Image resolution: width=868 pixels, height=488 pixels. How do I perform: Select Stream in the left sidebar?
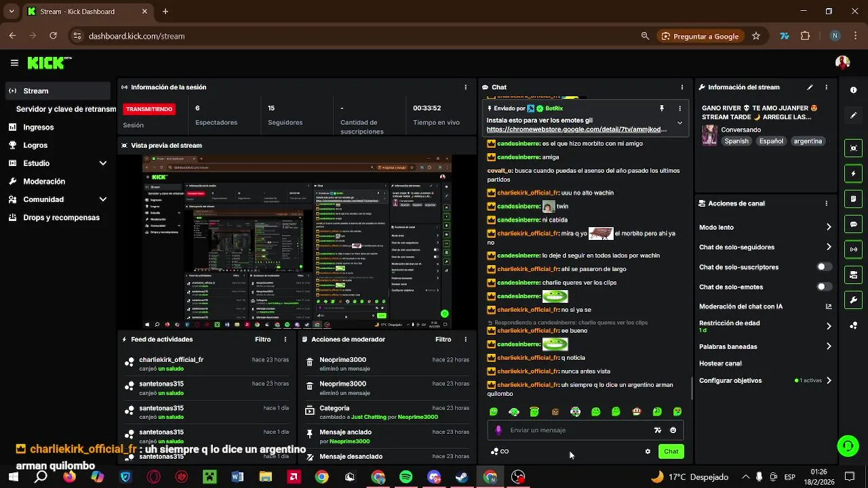click(58, 91)
